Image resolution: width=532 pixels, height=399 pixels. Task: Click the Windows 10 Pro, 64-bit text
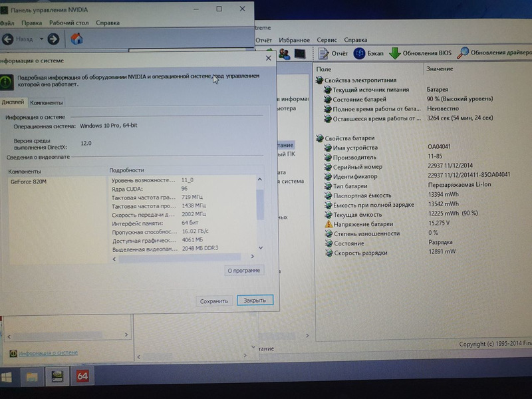(x=108, y=126)
